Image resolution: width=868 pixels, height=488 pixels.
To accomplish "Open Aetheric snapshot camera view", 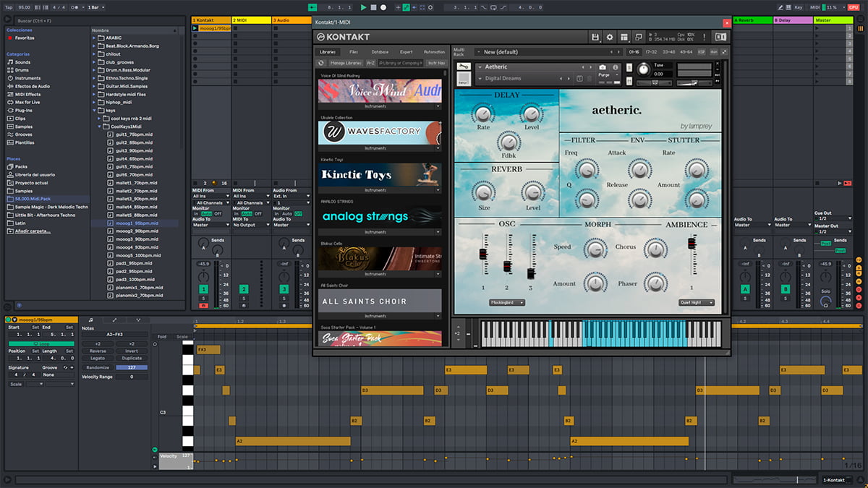I will tap(603, 67).
